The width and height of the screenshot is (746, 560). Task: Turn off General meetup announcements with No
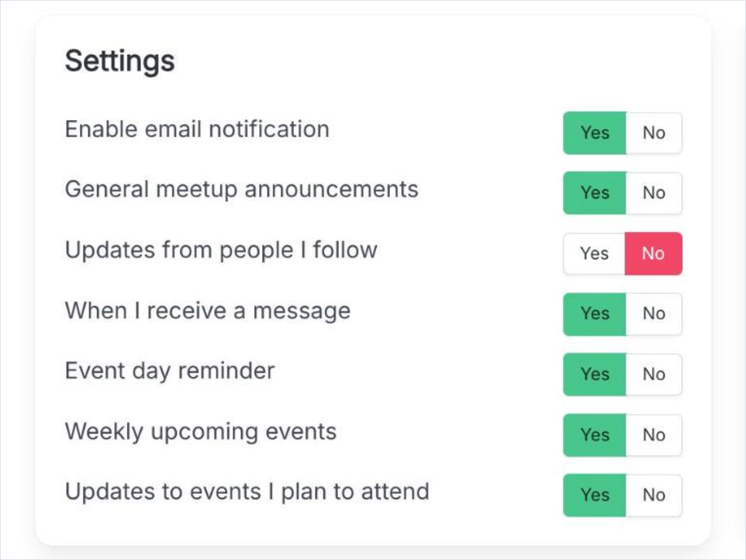pos(654,193)
